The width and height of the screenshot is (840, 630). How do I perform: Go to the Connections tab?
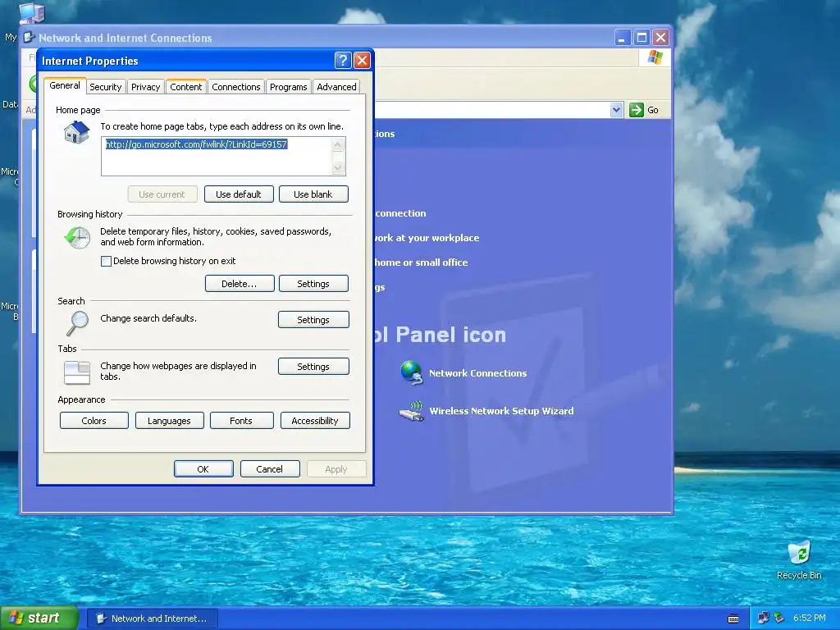click(235, 87)
